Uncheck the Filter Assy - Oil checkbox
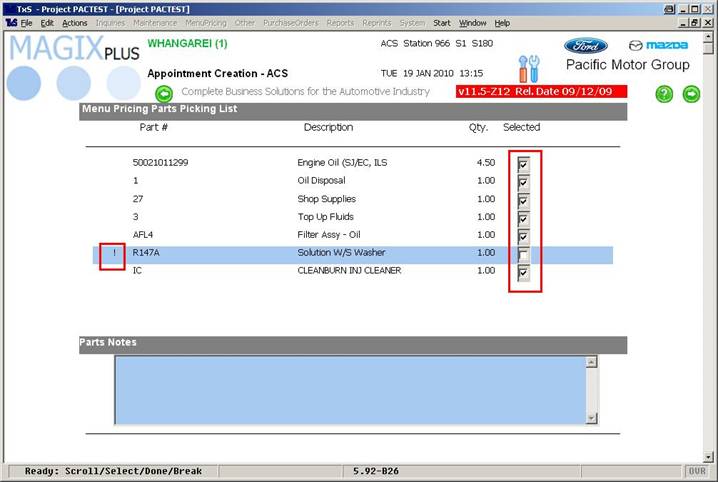This screenshot has width=718, height=482. pos(523,236)
